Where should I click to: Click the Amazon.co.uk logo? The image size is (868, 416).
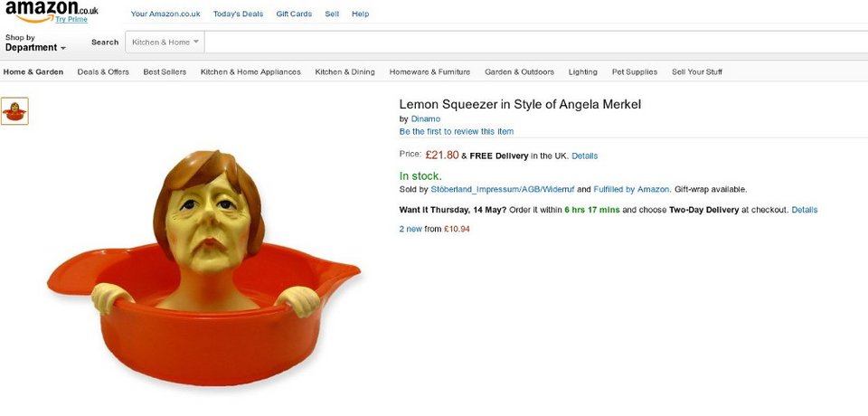[51, 10]
